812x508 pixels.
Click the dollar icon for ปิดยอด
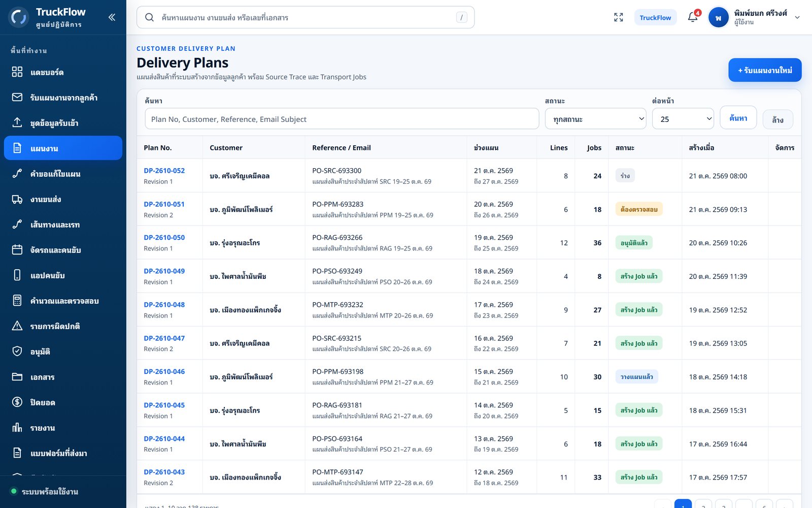click(x=17, y=402)
